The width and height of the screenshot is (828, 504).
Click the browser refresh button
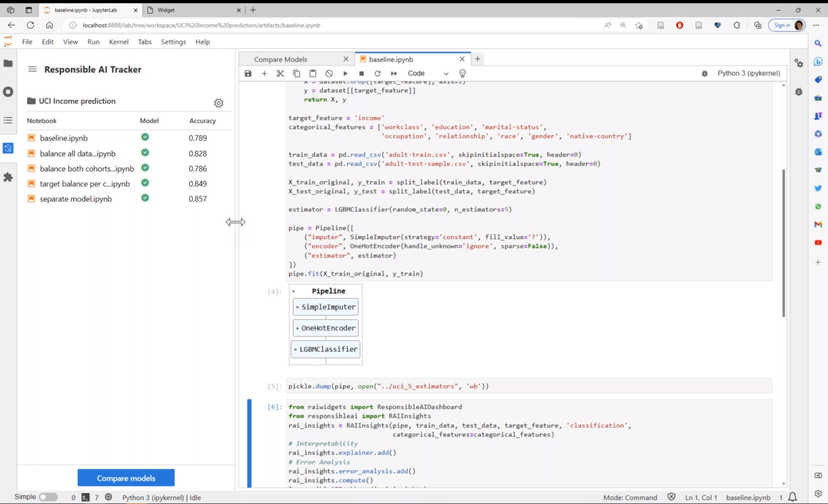(x=30, y=25)
